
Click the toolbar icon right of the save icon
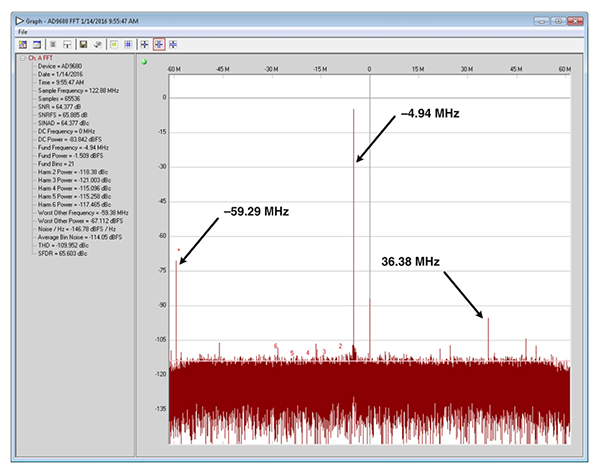[97, 44]
